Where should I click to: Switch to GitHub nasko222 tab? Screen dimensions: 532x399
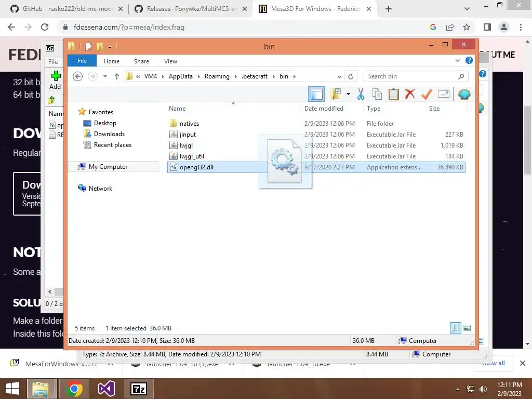point(66,9)
